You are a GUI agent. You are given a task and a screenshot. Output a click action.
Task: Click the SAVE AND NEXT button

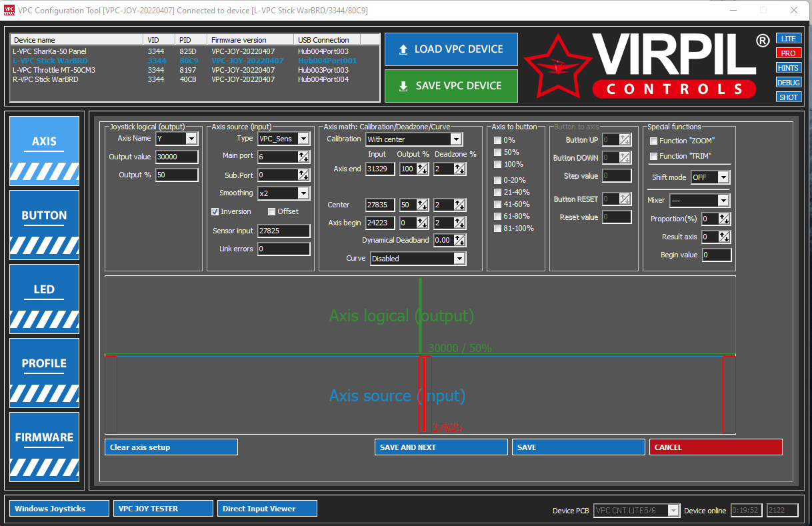(x=441, y=447)
